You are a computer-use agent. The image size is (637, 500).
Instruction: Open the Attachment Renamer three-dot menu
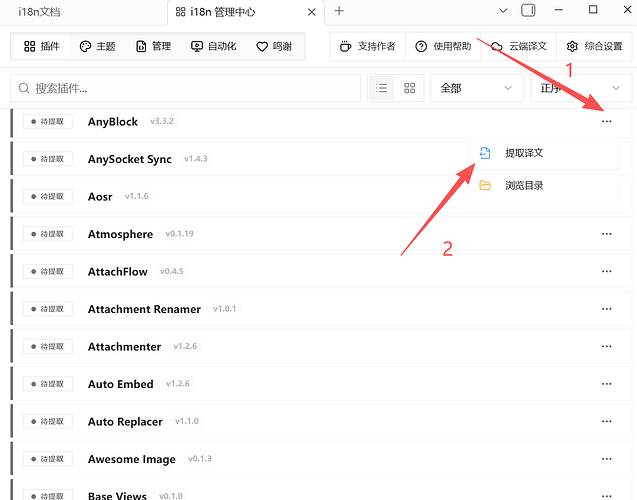pyautogui.click(x=607, y=309)
